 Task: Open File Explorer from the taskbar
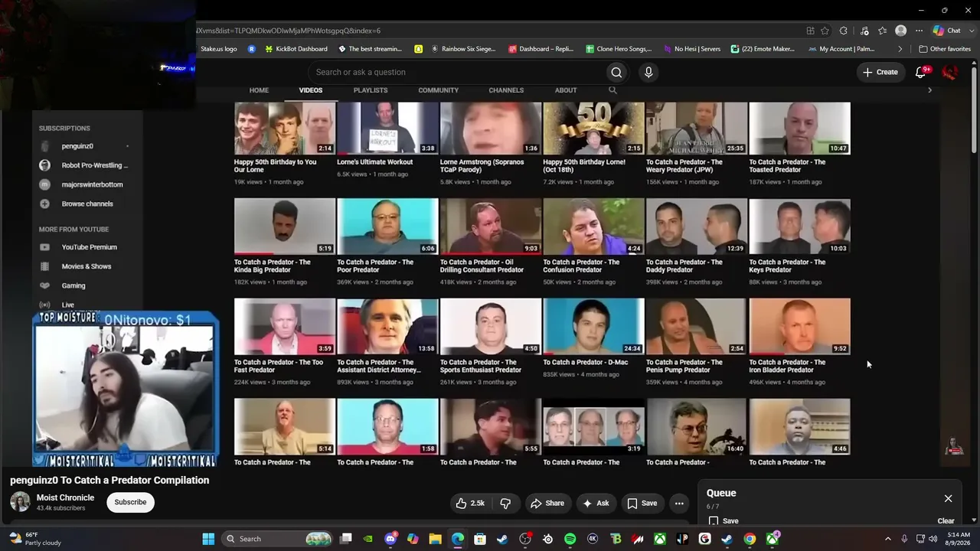click(x=435, y=539)
